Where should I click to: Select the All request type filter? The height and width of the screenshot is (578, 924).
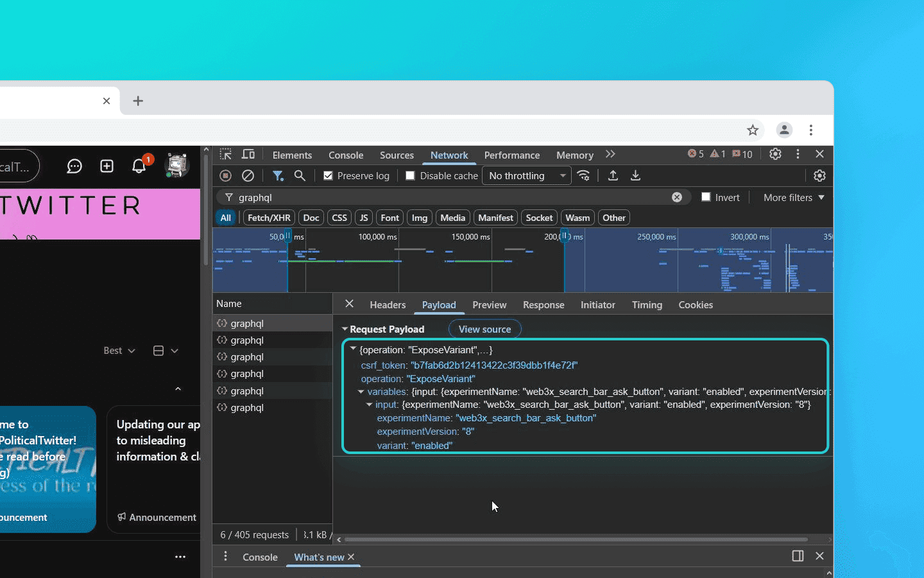coord(226,218)
